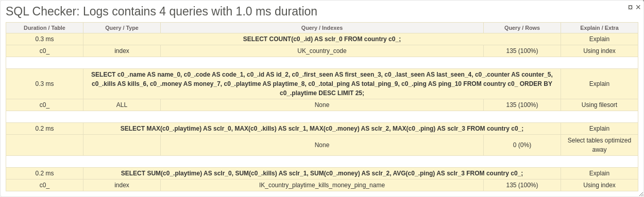Click Explain for the ORDER BY playtime query
The height and width of the screenshot is (197, 644).
tap(599, 84)
